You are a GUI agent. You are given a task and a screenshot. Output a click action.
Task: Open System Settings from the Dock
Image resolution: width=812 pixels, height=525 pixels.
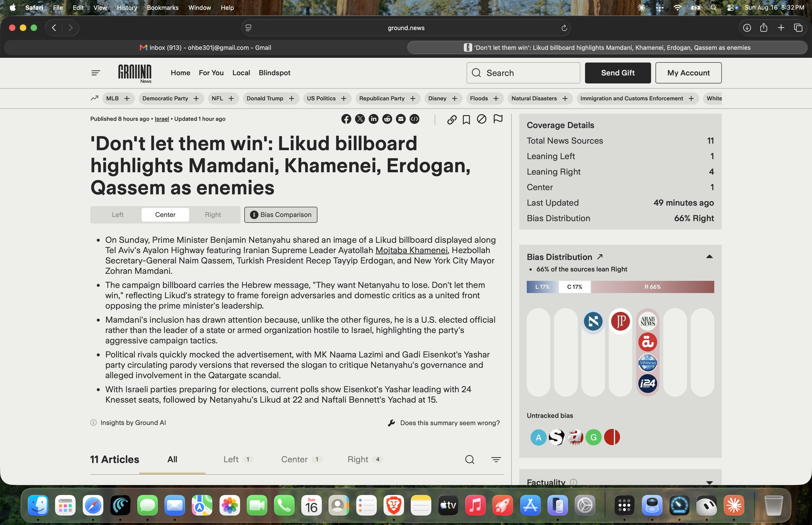coord(585,505)
